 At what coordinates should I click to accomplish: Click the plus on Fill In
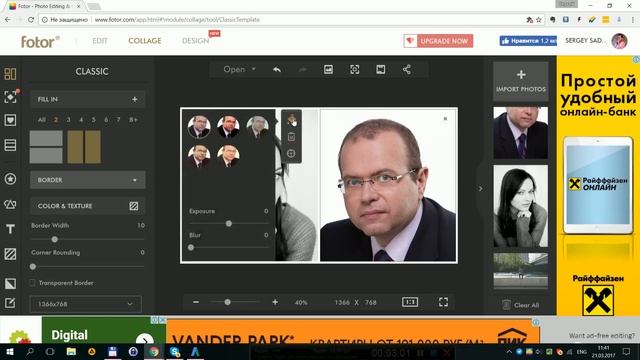135,99
